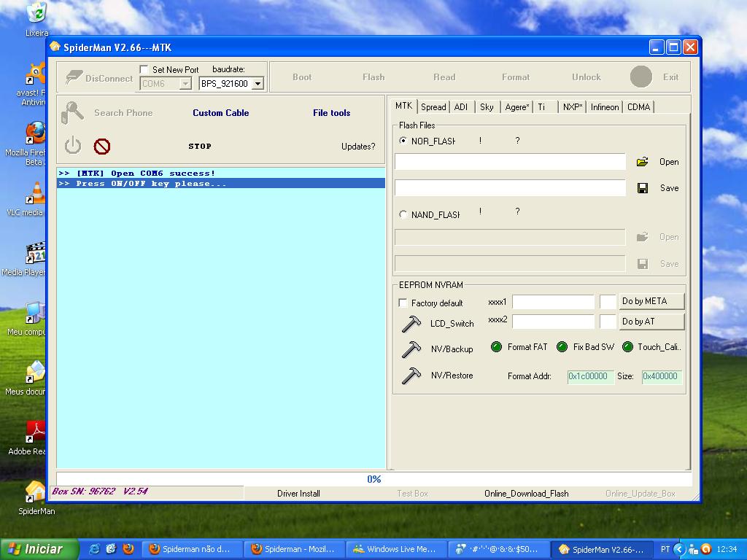Switch to the ADI tab
This screenshot has width=747, height=560.
click(x=461, y=107)
